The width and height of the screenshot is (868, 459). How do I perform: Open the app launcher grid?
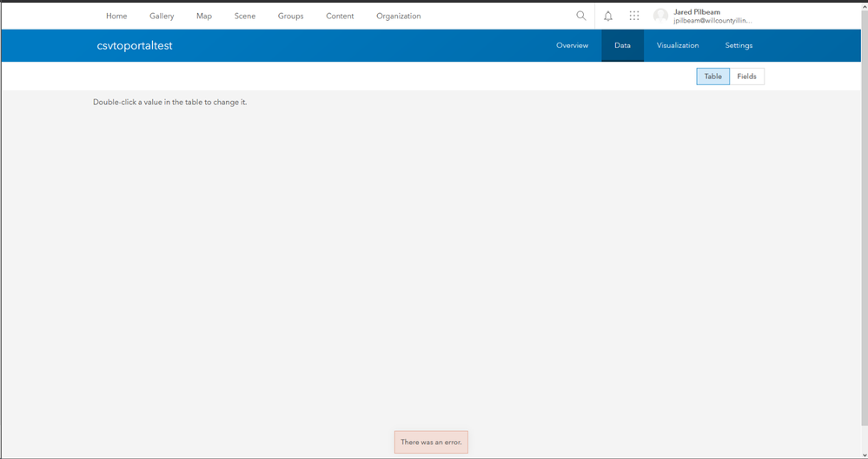click(633, 16)
